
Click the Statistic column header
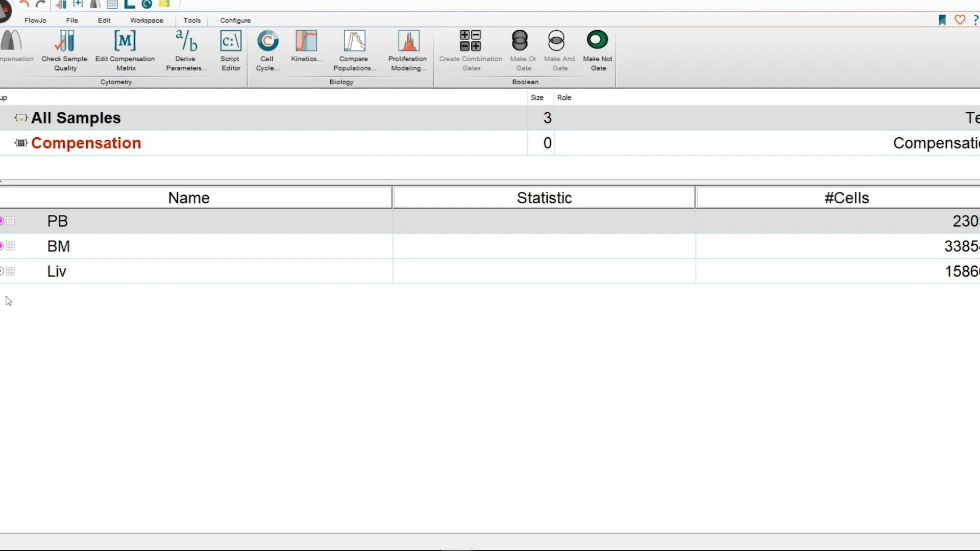coord(544,198)
